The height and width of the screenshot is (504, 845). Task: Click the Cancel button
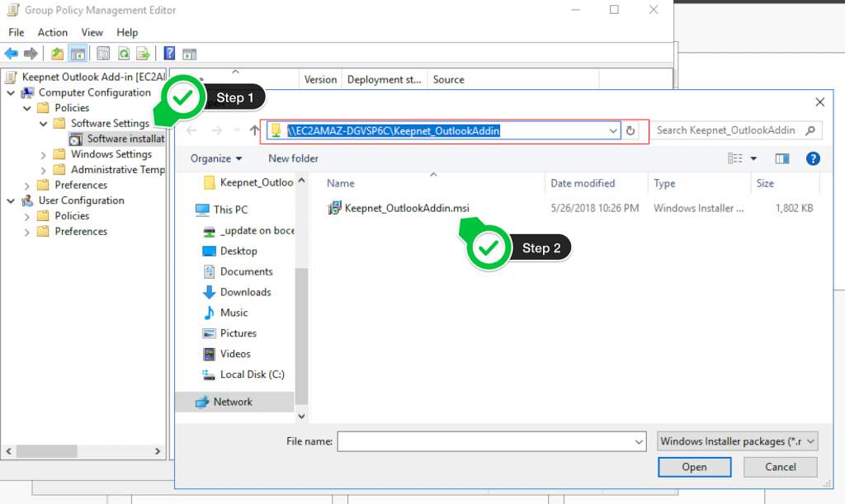click(781, 467)
